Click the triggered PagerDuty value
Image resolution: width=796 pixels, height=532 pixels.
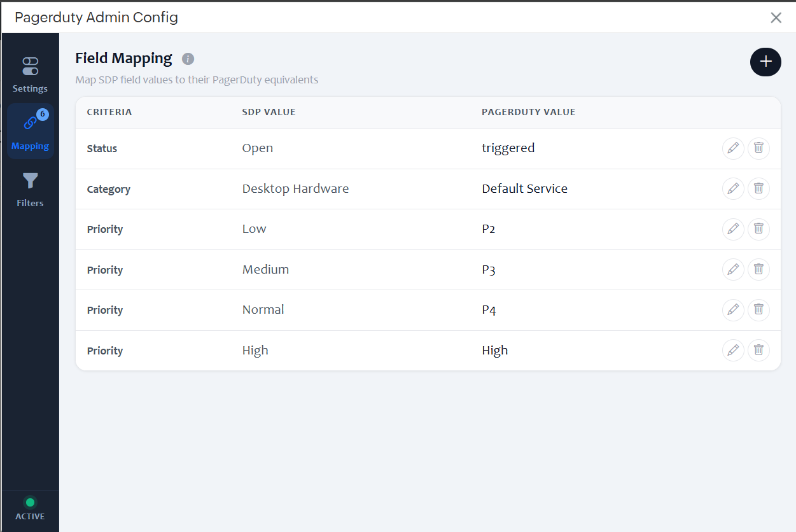[508, 148]
